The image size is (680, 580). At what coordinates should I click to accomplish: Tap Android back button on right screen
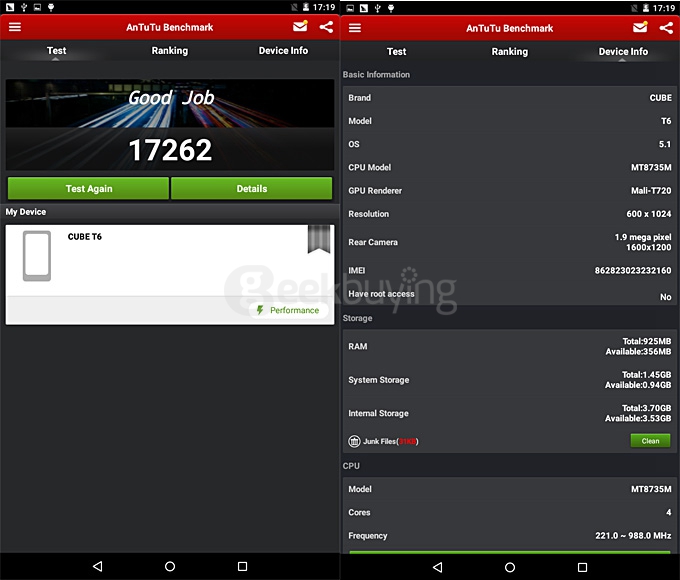[x=438, y=567]
